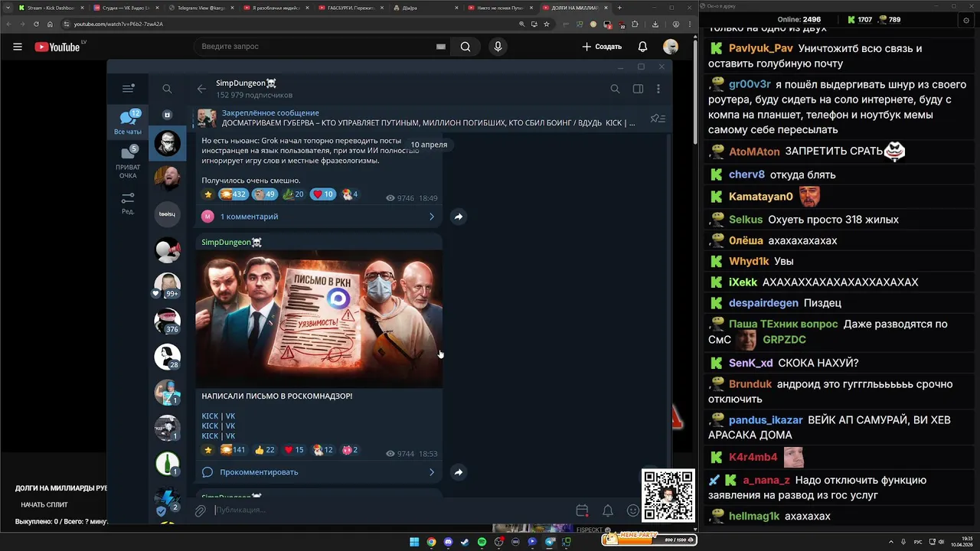
Task: Click the YouTube logo
Action: [57, 47]
